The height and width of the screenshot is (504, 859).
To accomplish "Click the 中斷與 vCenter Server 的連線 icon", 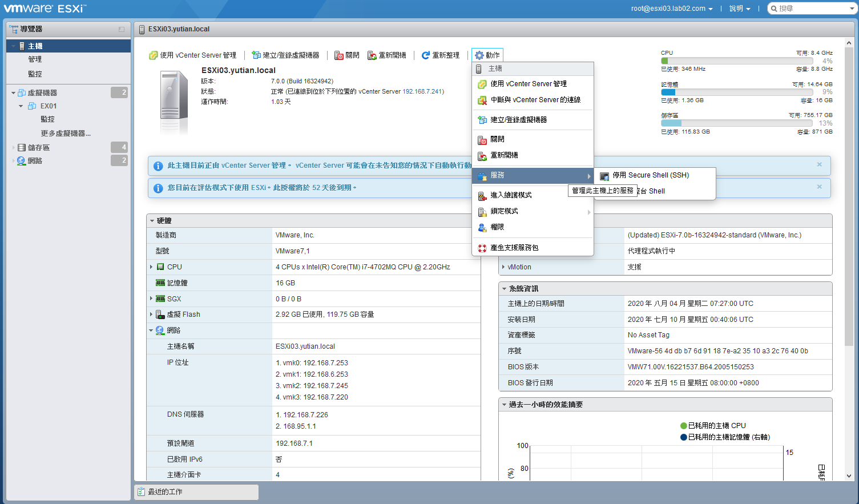I will (482, 100).
